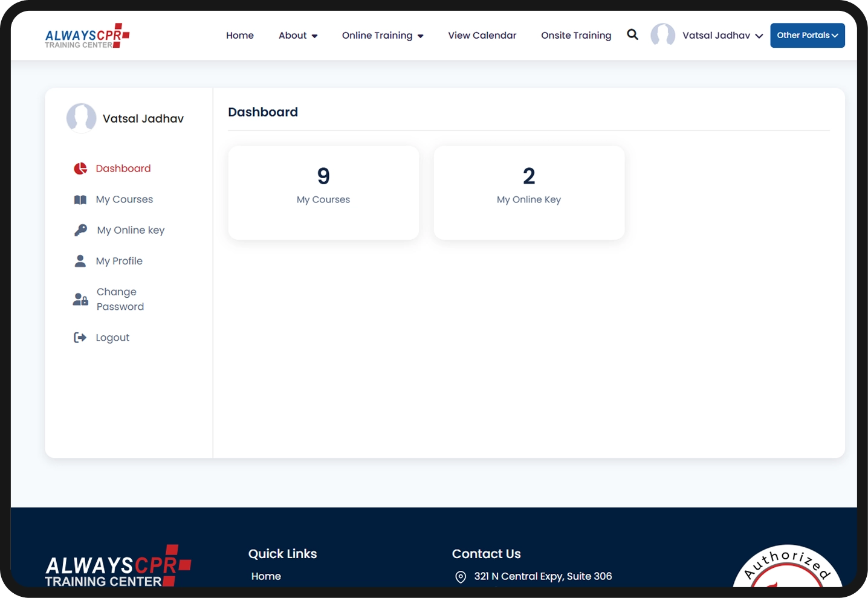
Task: Click the Dashboard pie chart icon
Action: tap(80, 169)
